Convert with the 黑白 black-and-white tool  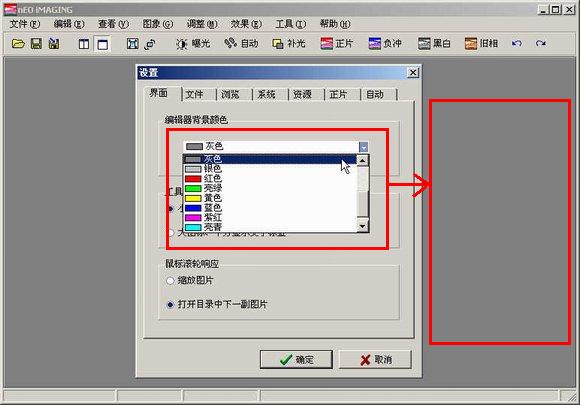pyautogui.click(x=434, y=44)
